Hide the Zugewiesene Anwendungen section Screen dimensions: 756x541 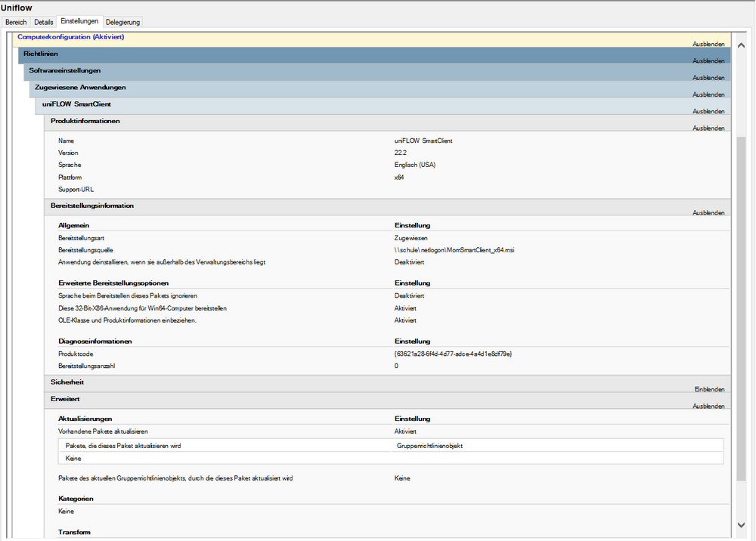click(708, 94)
